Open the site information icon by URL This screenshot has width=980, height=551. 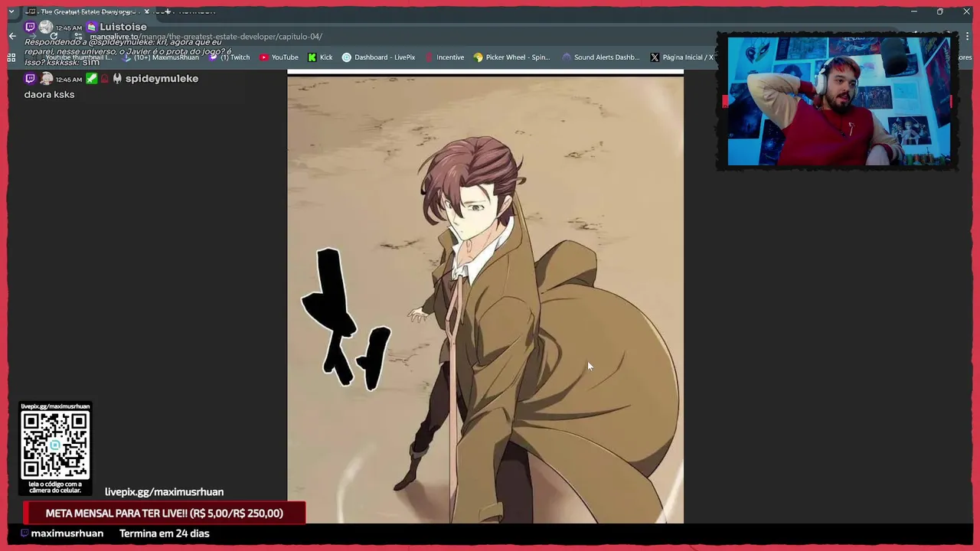[x=78, y=36]
